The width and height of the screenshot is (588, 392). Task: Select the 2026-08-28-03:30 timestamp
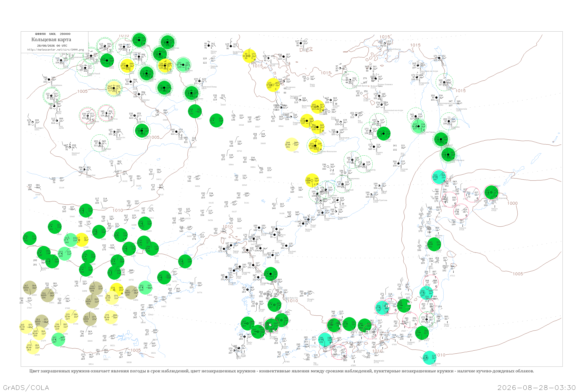coord(536,387)
